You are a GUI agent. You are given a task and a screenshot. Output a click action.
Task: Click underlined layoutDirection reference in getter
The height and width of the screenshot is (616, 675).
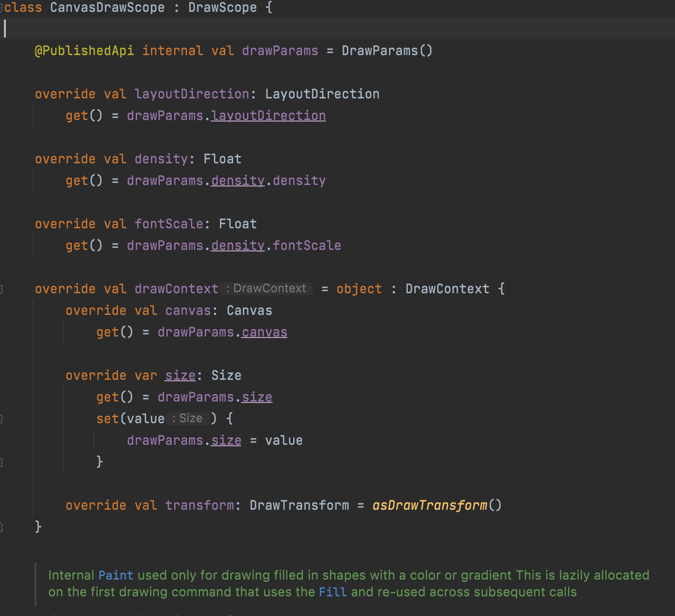pyautogui.click(x=268, y=116)
